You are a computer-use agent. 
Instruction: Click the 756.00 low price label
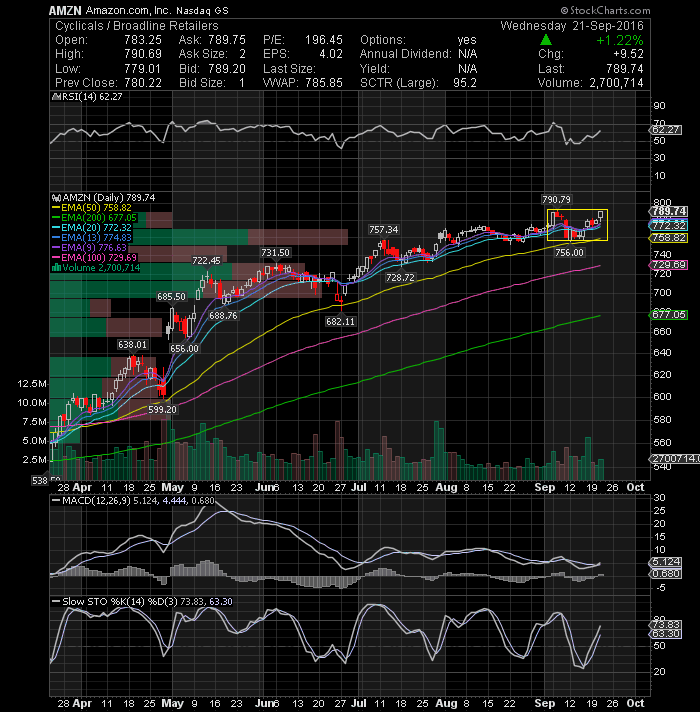pos(569,253)
